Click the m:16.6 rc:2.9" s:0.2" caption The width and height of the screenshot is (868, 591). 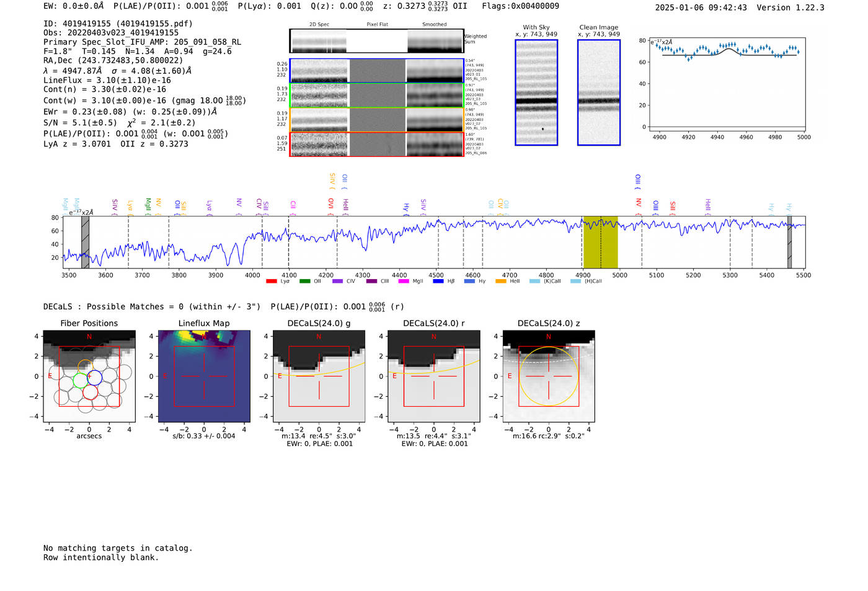pyautogui.click(x=549, y=436)
